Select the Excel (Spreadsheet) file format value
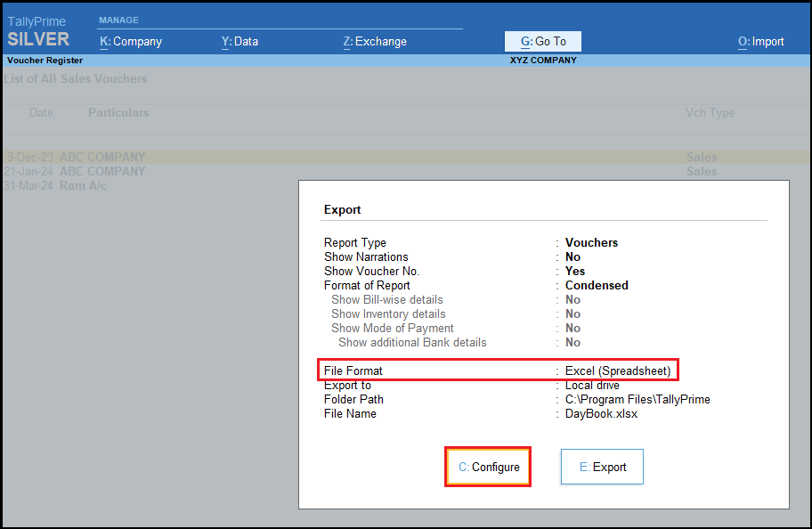The width and height of the screenshot is (812, 529). pos(617,370)
